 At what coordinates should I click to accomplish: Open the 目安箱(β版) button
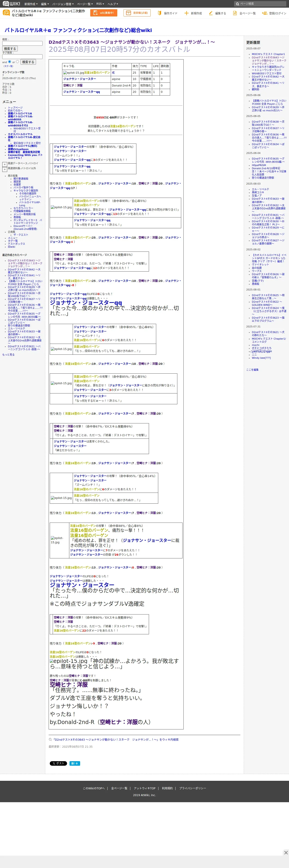[x=137, y=13]
